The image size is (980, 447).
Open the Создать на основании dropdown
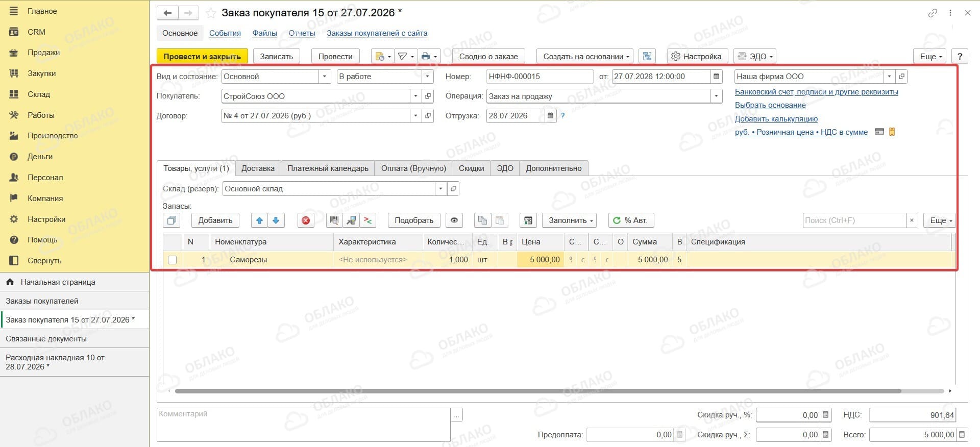click(585, 56)
